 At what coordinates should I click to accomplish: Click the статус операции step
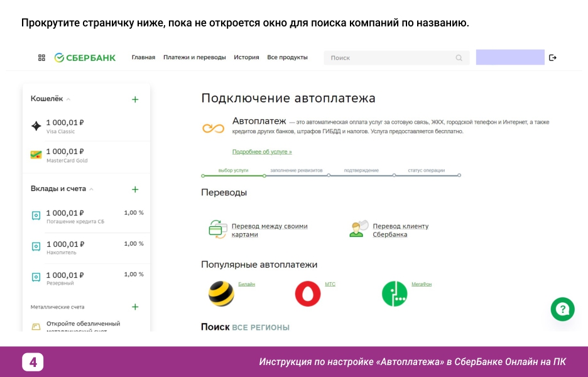(x=427, y=170)
